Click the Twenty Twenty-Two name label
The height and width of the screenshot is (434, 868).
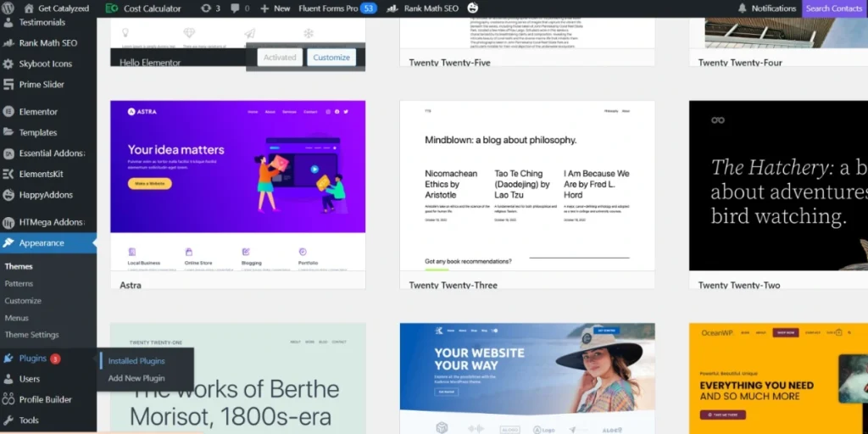click(739, 285)
